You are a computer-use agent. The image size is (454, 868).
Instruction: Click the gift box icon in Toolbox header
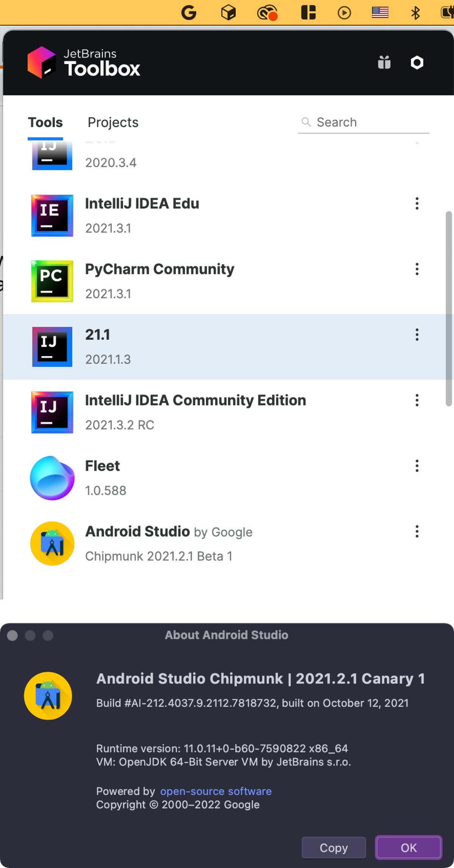tap(384, 62)
